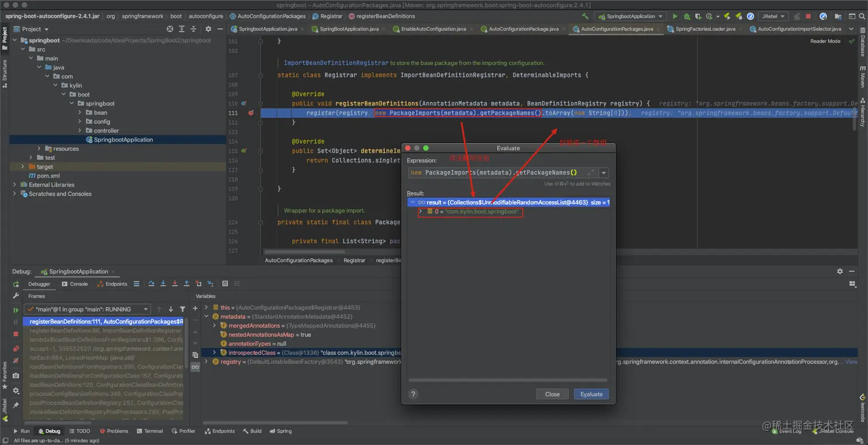
Task: Click help question mark in Evaluate dialog
Action: click(413, 394)
